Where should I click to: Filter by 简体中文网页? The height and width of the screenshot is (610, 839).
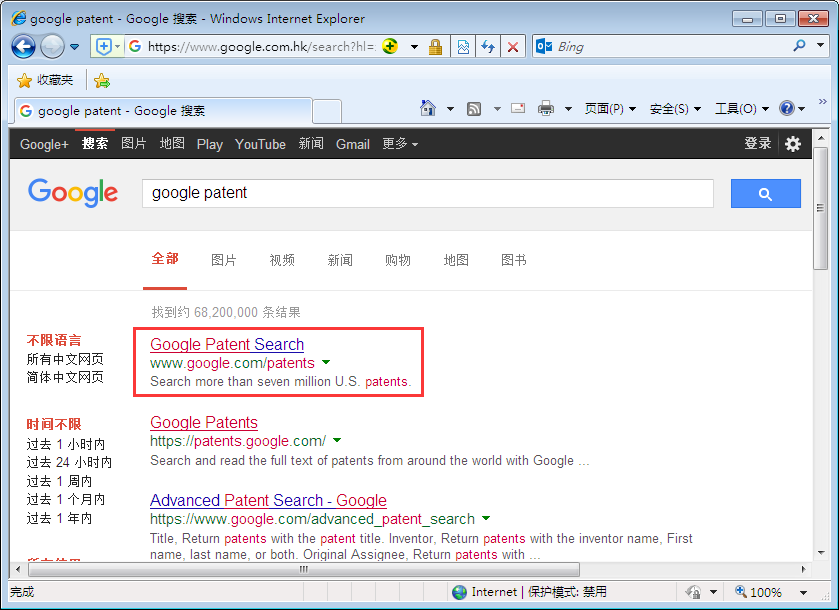pyautogui.click(x=65, y=377)
